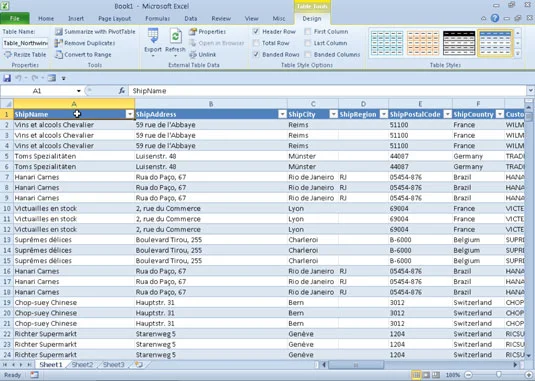The width and height of the screenshot is (535, 381).
Task: Open the File tab
Action: point(15,18)
